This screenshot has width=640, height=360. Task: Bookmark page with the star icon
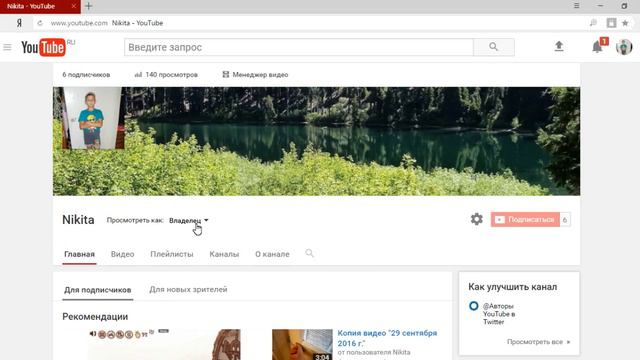(625, 23)
